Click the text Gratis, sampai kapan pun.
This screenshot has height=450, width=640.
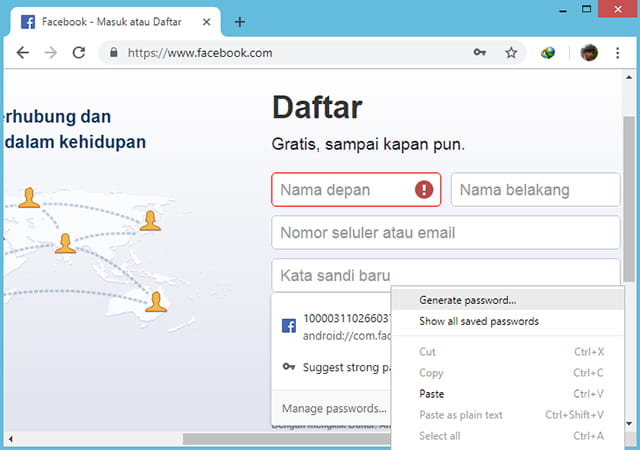click(368, 145)
